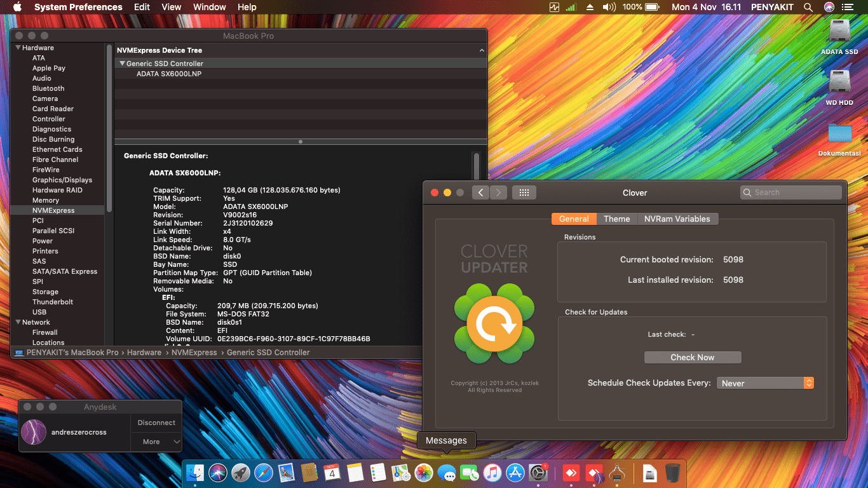Open the ADATA SSD desktop drive icon
This screenshot has width=868, height=488.
839,32
